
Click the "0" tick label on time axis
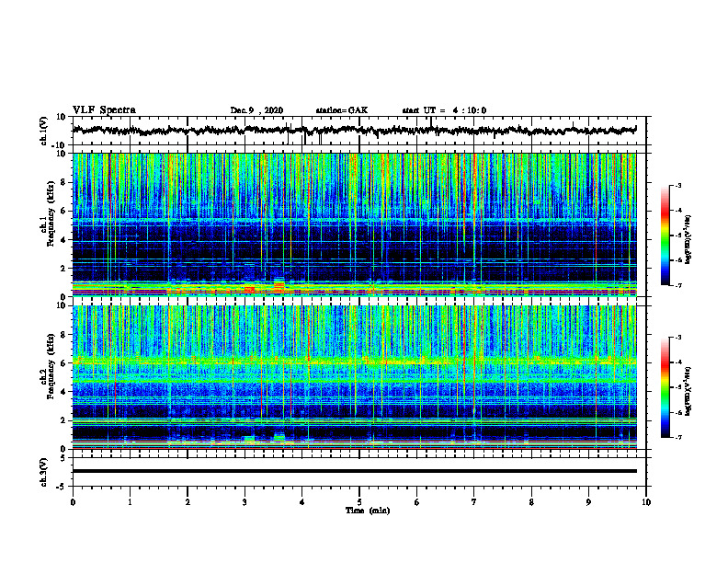[x=73, y=502]
